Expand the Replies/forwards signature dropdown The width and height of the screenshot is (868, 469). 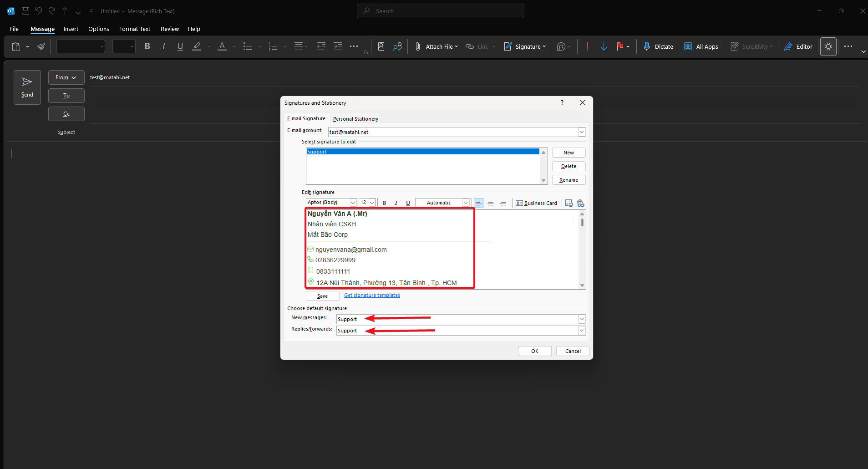(581, 331)
